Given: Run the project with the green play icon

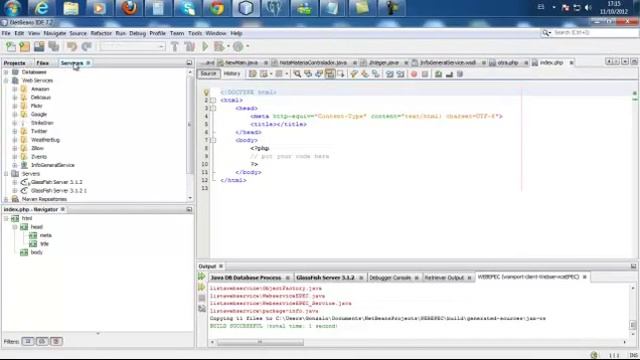Looking at the screenshot, I should 205,47.
